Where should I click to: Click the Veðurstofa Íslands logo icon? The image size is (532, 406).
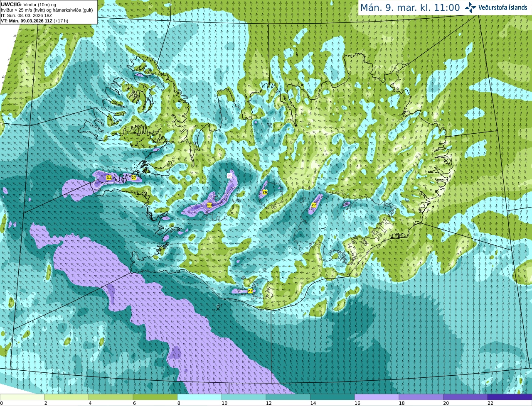coord(470,7)
